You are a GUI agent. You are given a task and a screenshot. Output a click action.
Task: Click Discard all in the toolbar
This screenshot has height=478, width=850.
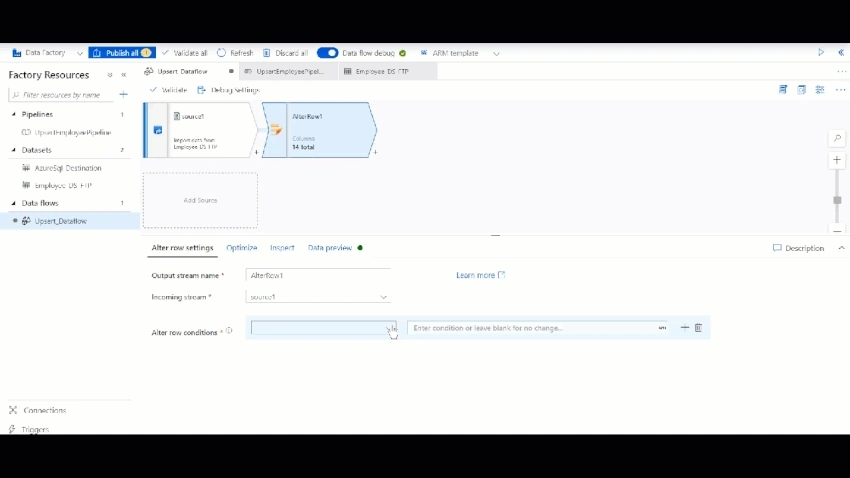pos(286,53)
